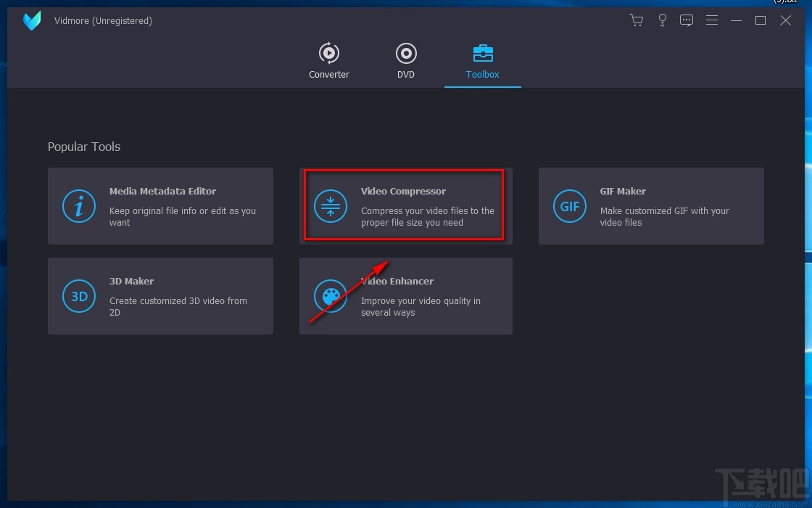Open the Video Enhancer tool card

pos(406,296)
